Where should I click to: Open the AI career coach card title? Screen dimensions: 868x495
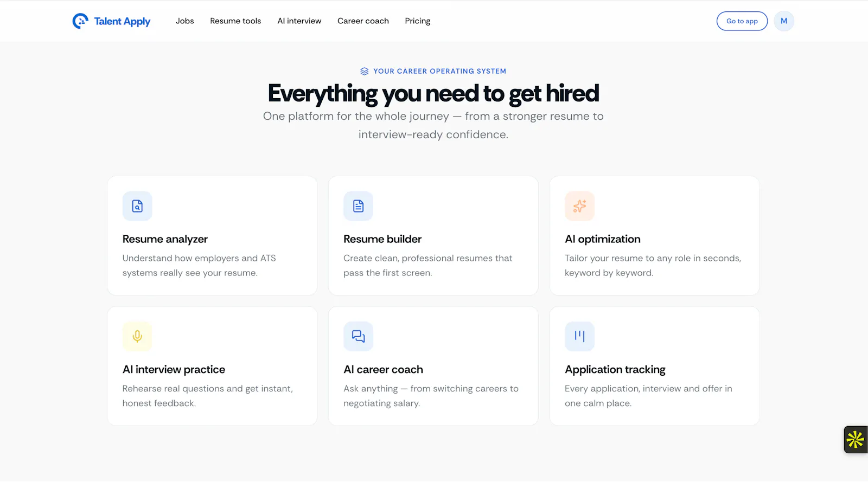pyautogui.click(x=383, y=370)
